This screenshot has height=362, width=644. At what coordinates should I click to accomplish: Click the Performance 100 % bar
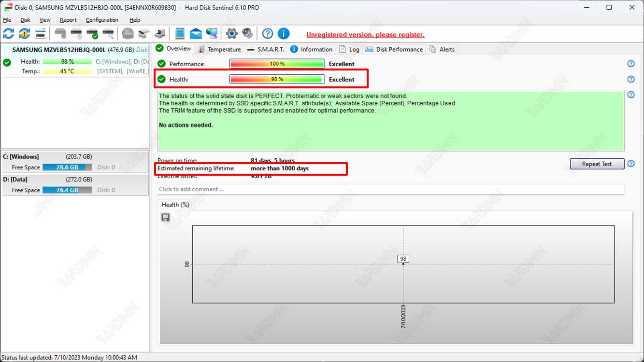click(x=277, y=64)
